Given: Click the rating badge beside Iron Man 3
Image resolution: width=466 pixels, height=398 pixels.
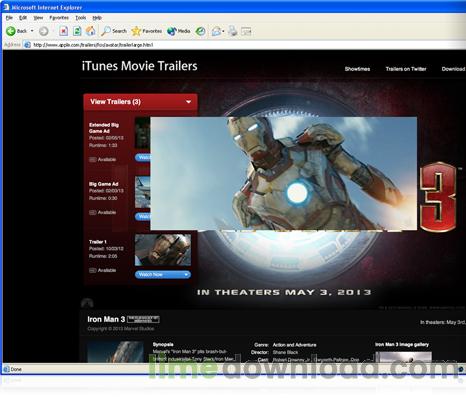Looking at the screenshot, I should [143, 319].
